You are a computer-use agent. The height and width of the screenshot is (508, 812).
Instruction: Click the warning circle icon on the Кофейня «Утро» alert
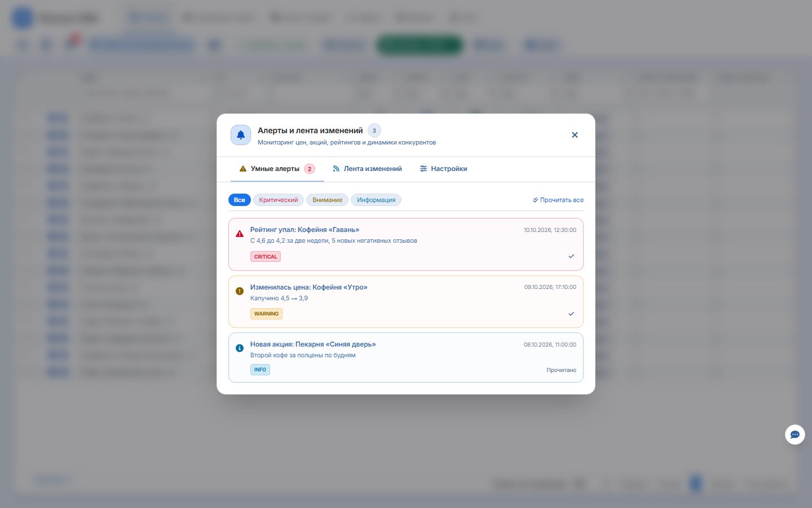click(240, 291)
